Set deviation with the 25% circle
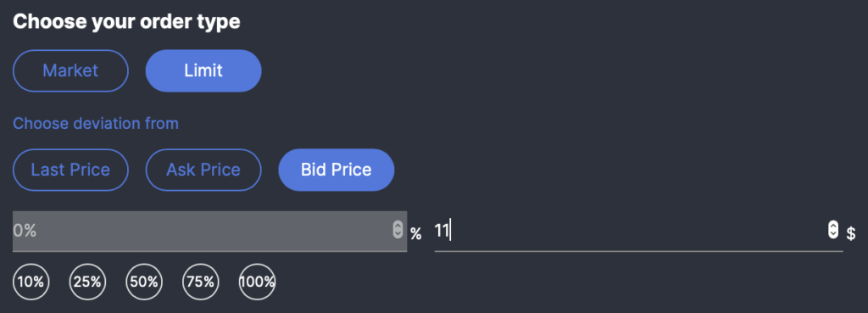Viewport: 868px width, 313px height. pos(87,282)
